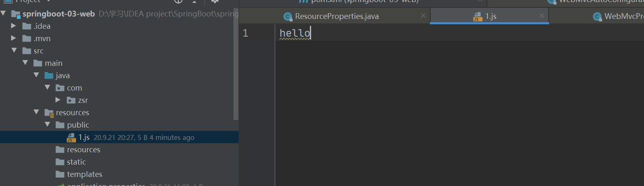Select the .mvn folder label

pyautogui.click(x=42, y=39)
